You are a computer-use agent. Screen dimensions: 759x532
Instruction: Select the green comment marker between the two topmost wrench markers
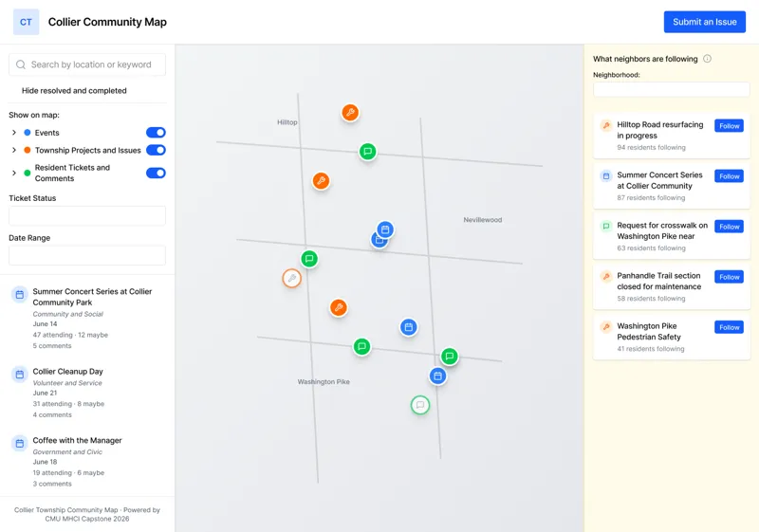pos(367,152)
